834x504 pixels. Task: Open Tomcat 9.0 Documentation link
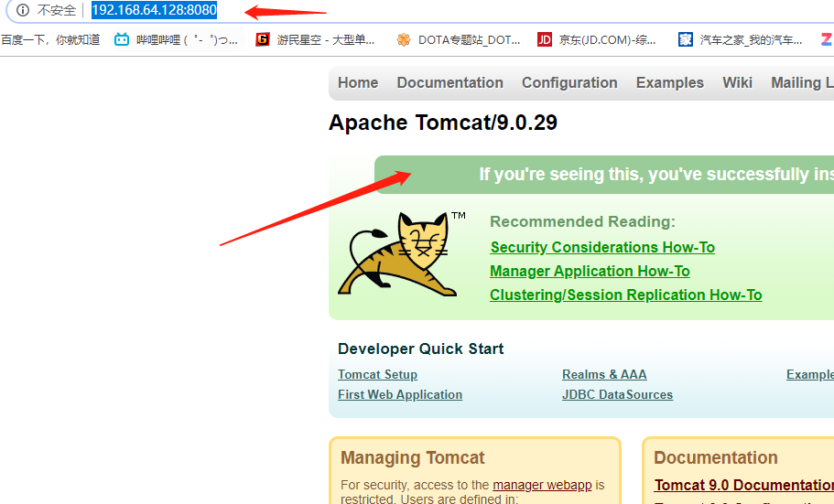click(744, 485)
